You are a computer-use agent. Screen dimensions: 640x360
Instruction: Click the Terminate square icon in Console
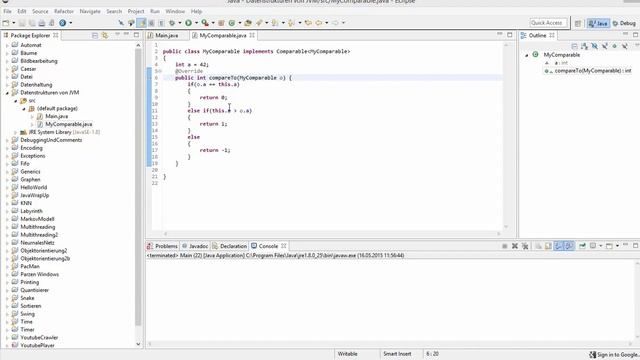504,246
